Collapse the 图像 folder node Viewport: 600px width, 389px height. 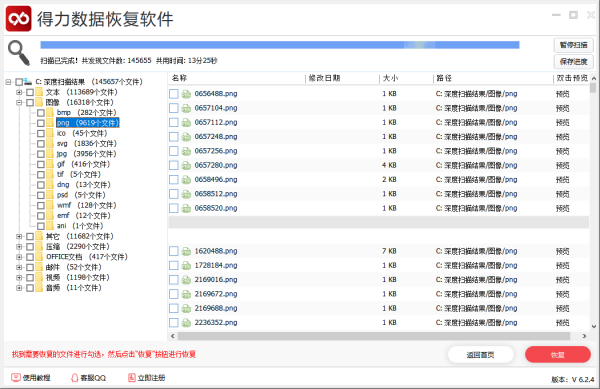coord(19,103)
